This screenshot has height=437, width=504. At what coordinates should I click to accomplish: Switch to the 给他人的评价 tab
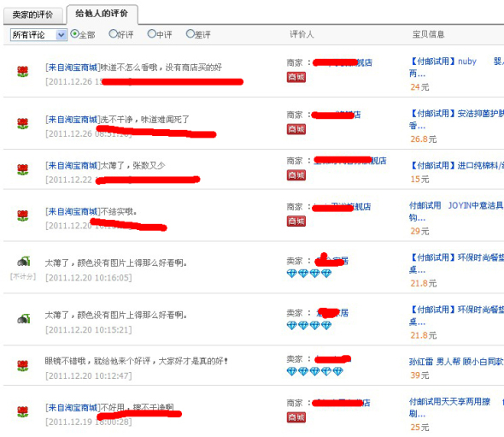coord(102,14)
